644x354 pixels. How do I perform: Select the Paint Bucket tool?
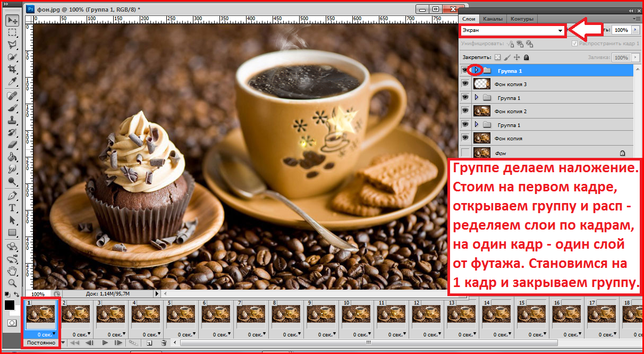coord(12,157)
